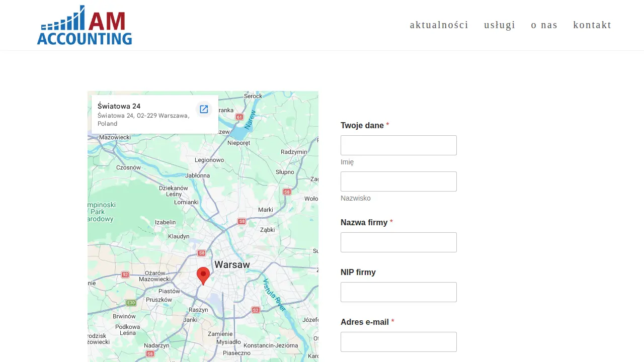Focus the Imię input field

click(x=398, y=145)
